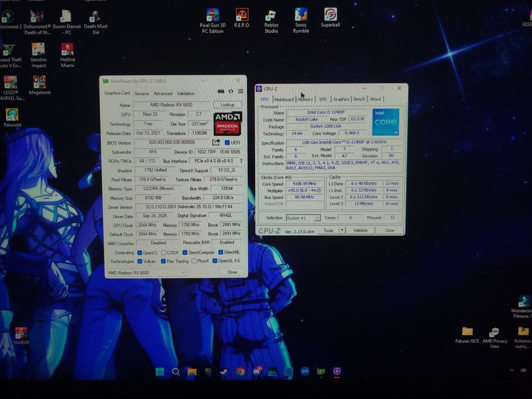Toggle the OpenCL checkbox

coord(140,253)
